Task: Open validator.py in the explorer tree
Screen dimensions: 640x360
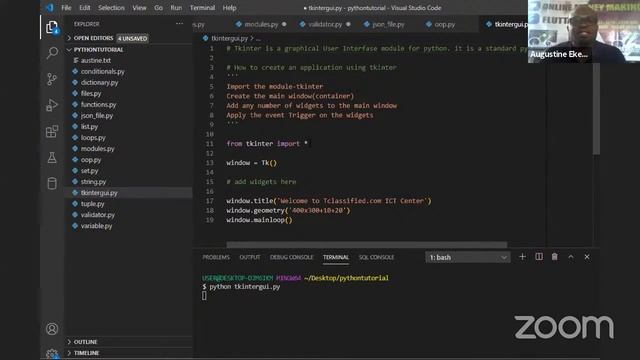Action: click(129, 215)
